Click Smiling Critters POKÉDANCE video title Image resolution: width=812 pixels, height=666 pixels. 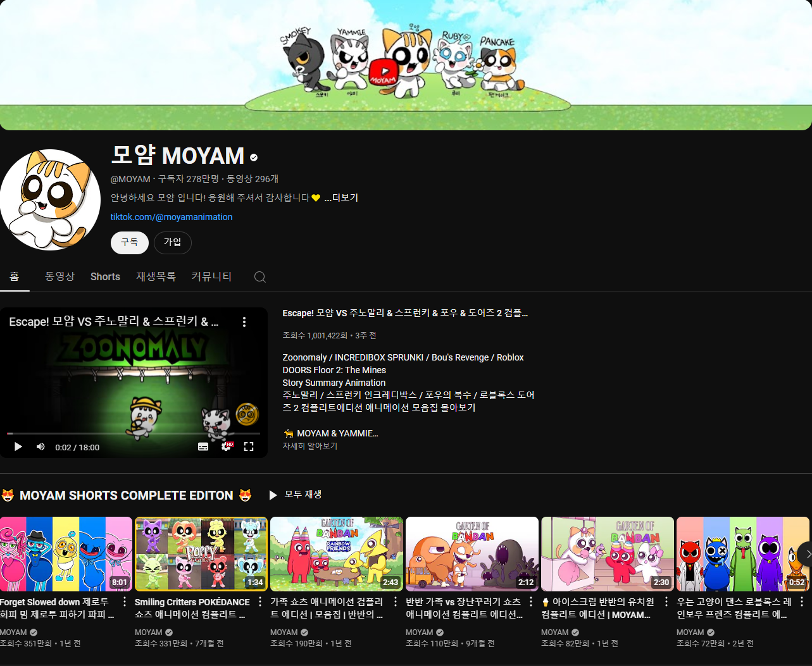[x=192, y=608]
